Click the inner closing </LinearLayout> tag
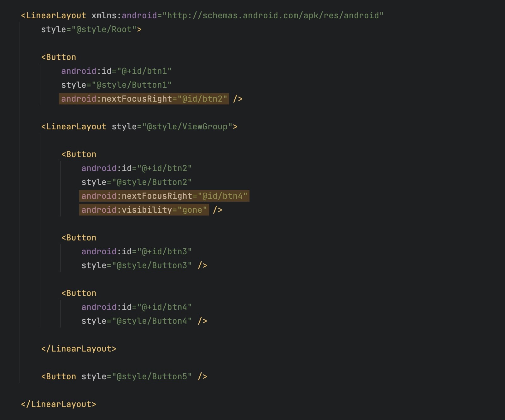 click(x=79, y=349)
